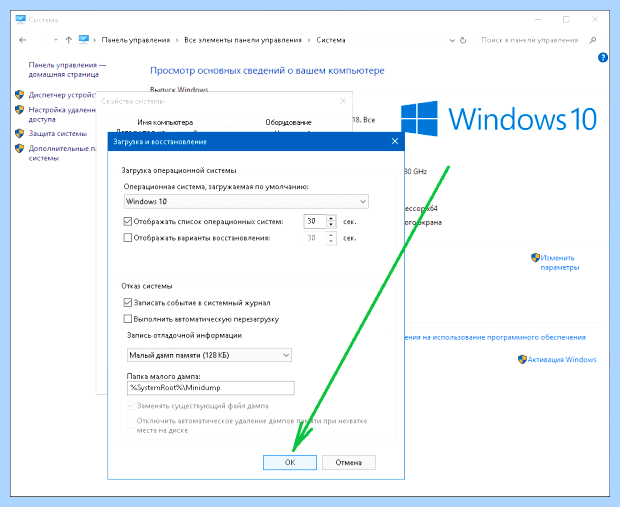Screen dimensions: 620x507
Task: Open Панель управления — домашняя страница link
Action: [67, 70]
